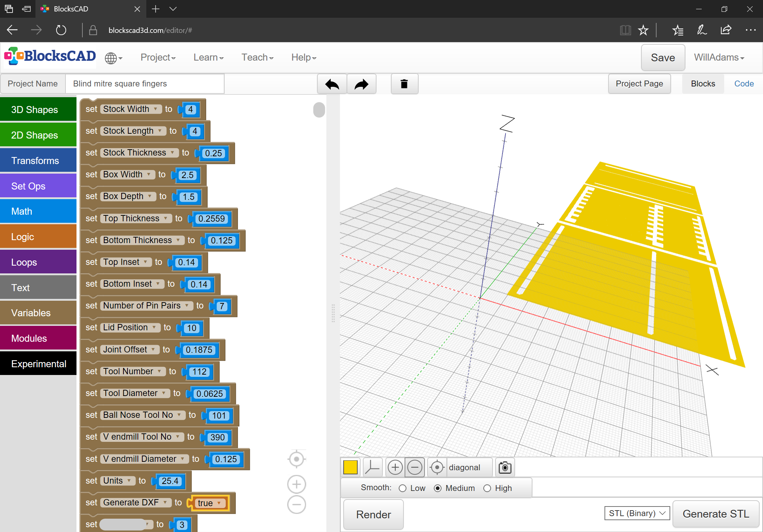Open the favorites hub list icon
The image size is (763, 532).
coord(677,30)
